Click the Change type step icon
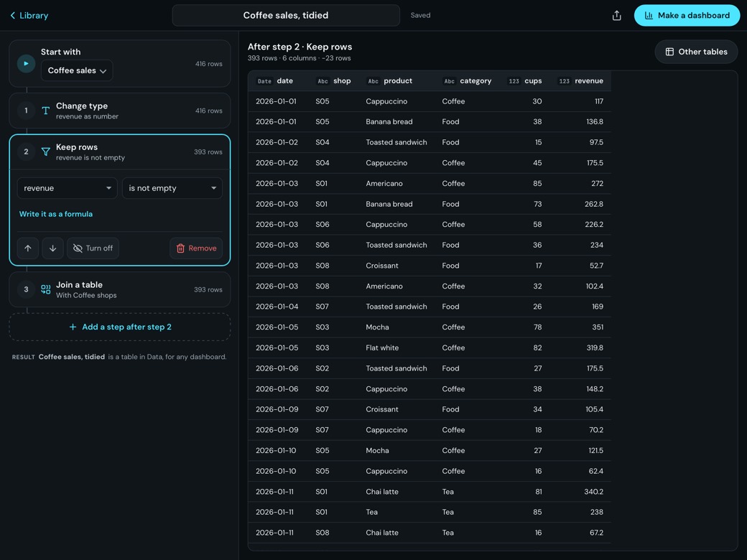 tap(46, 111)
